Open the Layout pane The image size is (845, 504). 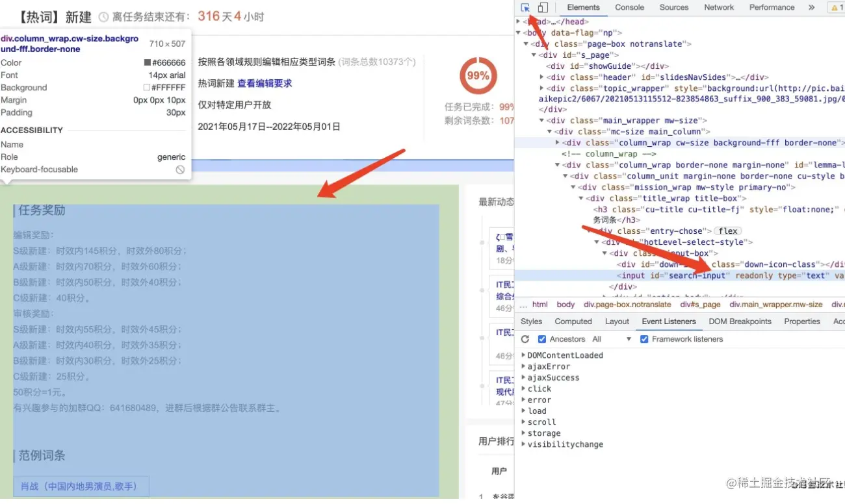(617, 321)
